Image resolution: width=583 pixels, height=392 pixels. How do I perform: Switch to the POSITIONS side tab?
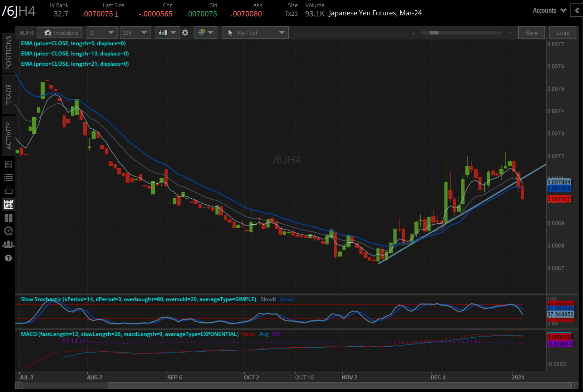point(8,53)
